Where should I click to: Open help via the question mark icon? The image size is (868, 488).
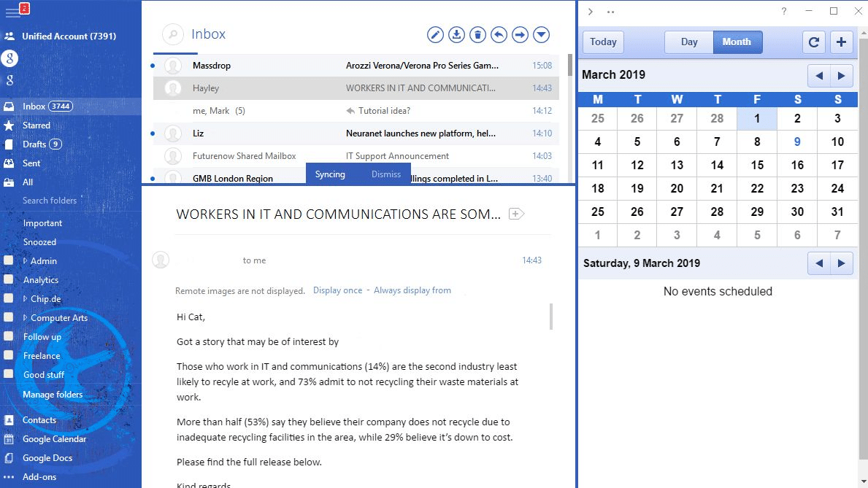click(783, 11)
